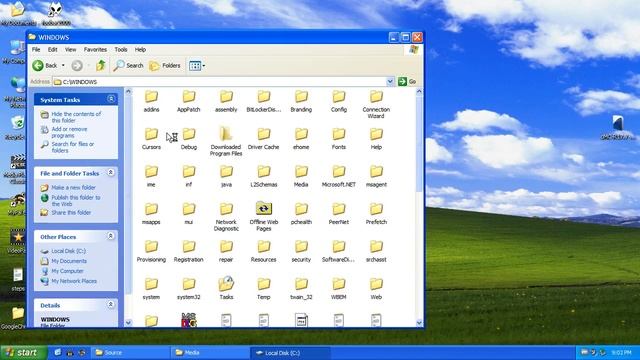Open the Web folder
The height and width of the screenshot is (360, 640).
click(376, 289)
